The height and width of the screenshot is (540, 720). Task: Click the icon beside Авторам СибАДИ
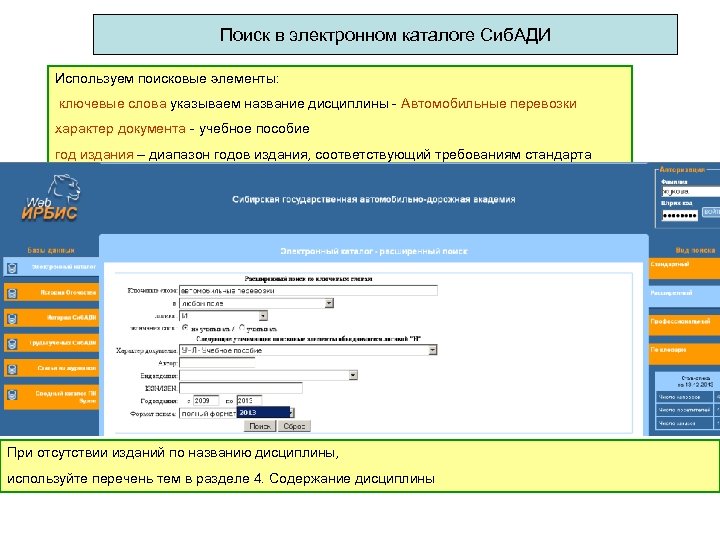(x=12, y=319)
